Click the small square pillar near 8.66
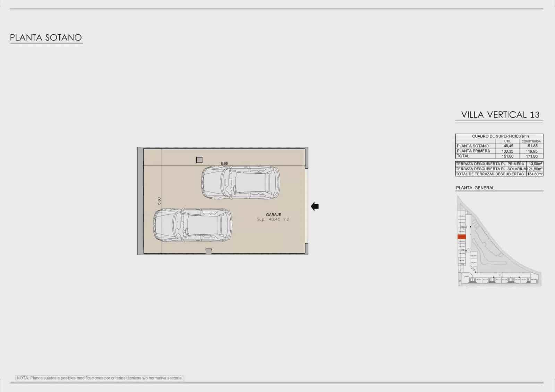Screen dimensions: 555x392 point(199,160)
